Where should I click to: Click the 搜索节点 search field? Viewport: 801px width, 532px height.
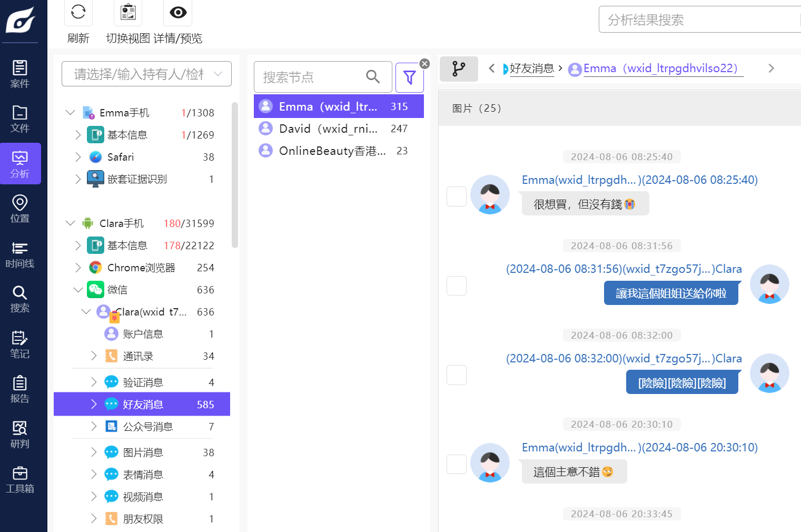pos(311,77)
